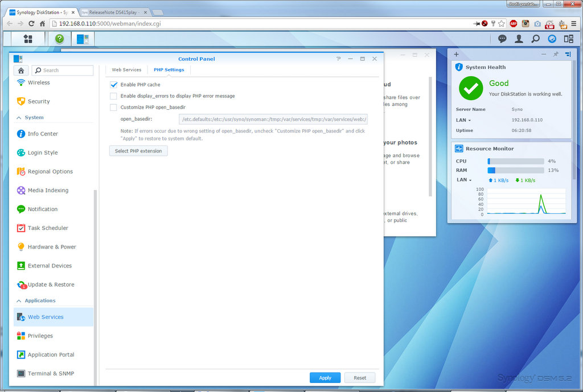
Task: Open Info Center icon
Action: [21, 134]
